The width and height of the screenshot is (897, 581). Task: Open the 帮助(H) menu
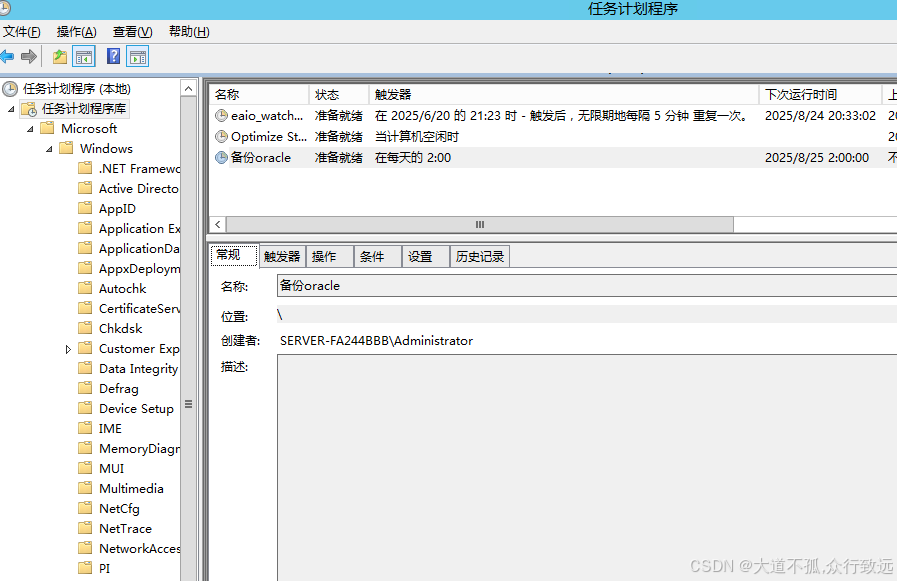pyautogui.click(x=189, y=32)
